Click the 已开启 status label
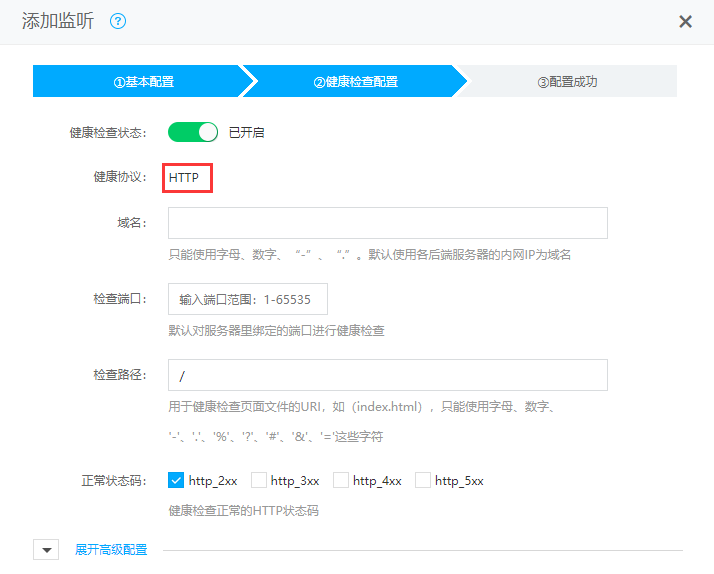Image resolution: width=714 pixels, height=574 pixels. 246,132
